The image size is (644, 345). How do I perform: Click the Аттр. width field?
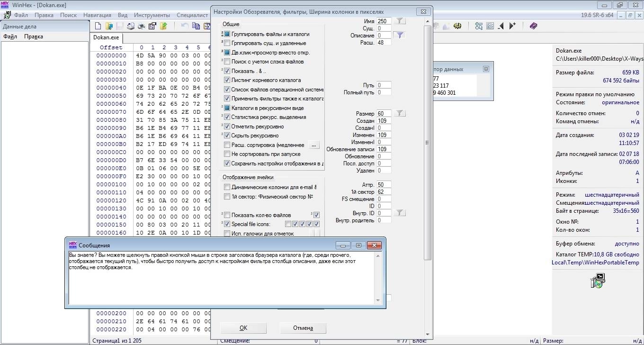pos(384,184)
